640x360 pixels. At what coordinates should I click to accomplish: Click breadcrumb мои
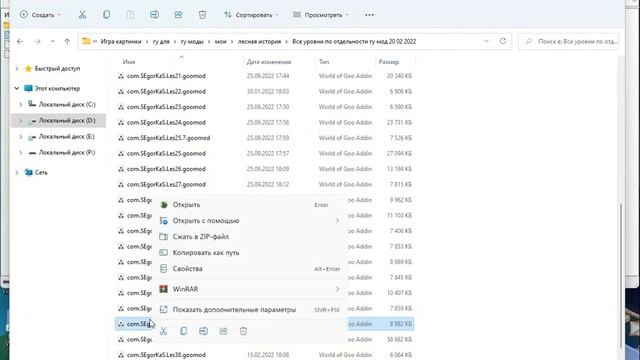pos(220,41)
